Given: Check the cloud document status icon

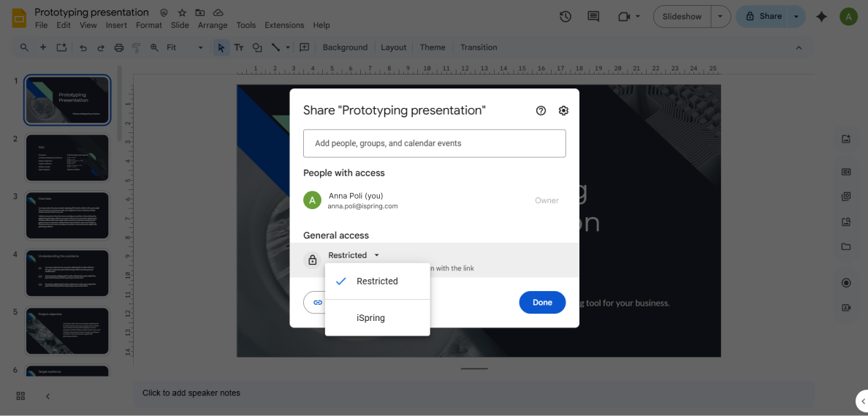Looking at the screenshot, I should (218, 12).
